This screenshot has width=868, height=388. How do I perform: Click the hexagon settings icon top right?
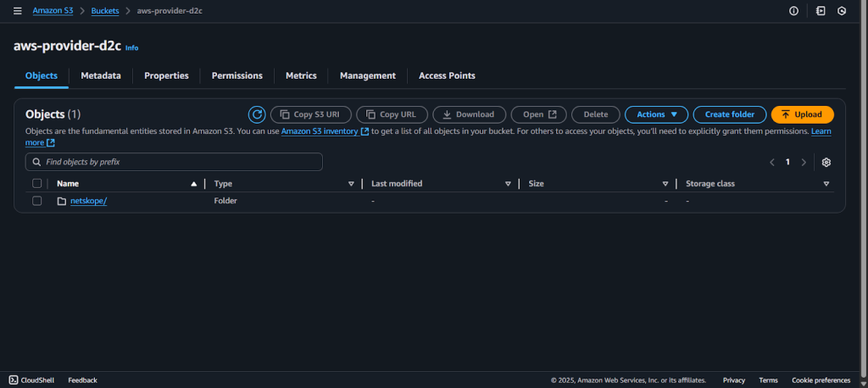(842, 11)
